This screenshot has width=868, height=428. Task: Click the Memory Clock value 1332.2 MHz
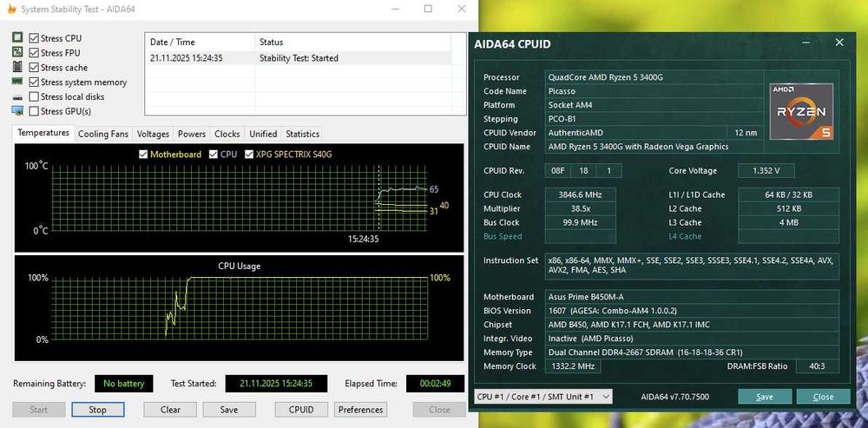point(572,366)
